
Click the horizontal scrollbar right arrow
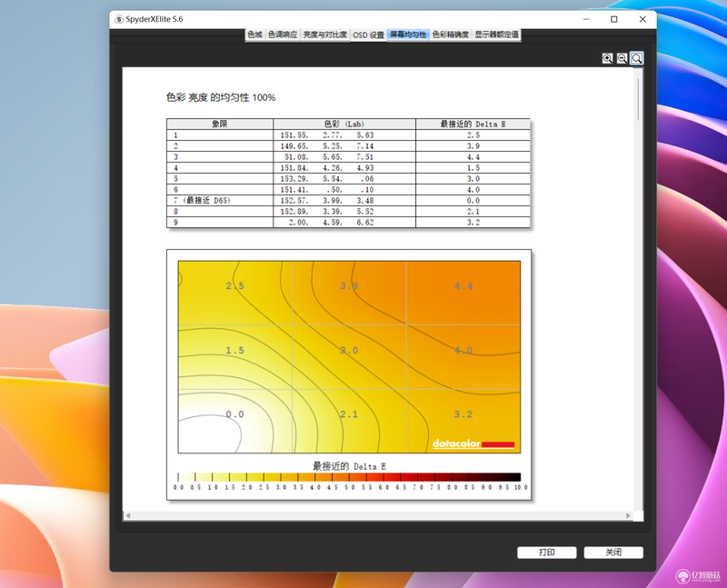pos(628,515)
